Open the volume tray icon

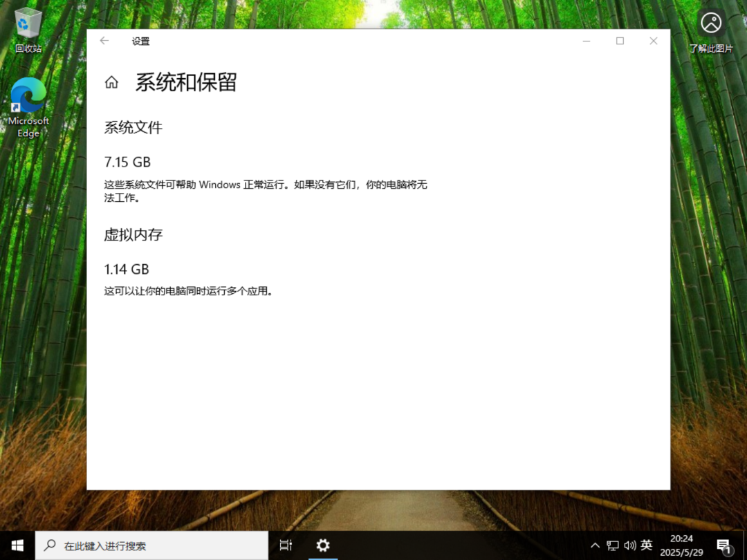click(x=630, y=545)
